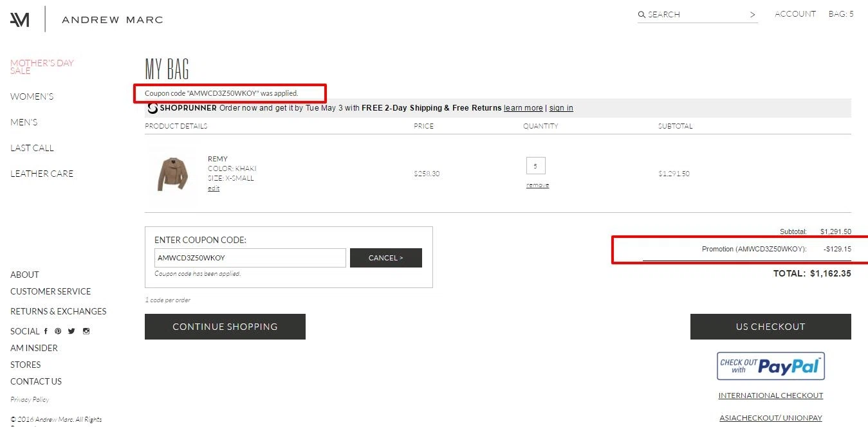The image size is (868, 427).
Task: Choose International Checkout link
Action: pos(771,395)
